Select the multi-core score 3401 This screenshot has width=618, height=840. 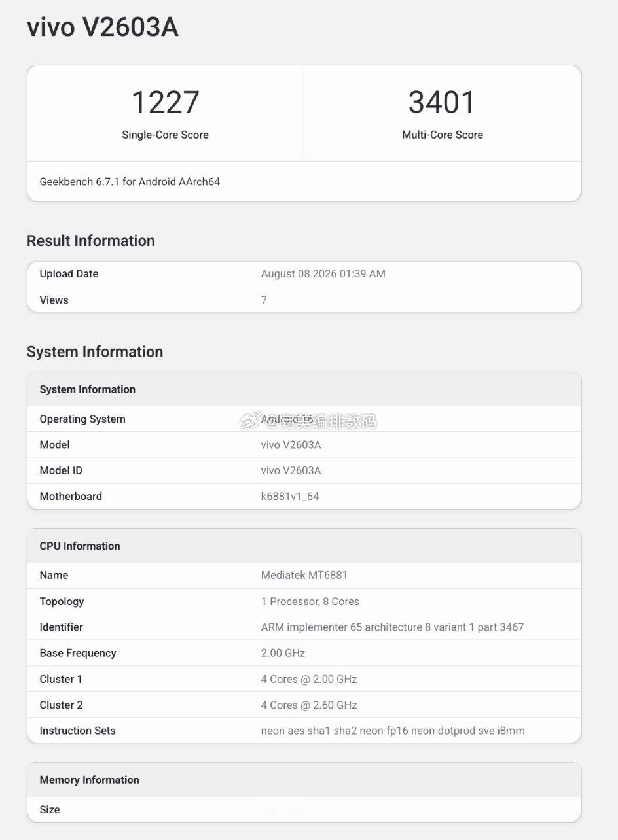(x=442, y=102)
